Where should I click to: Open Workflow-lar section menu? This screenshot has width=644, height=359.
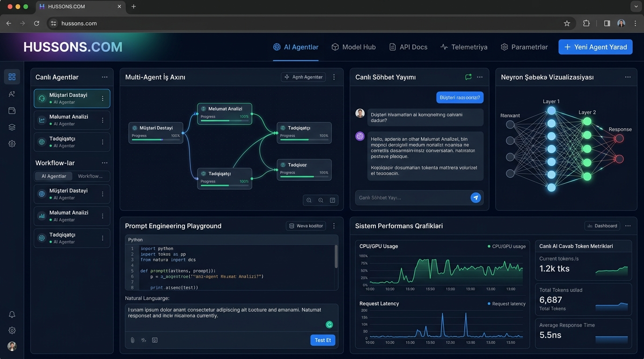[x=104, y=163]
